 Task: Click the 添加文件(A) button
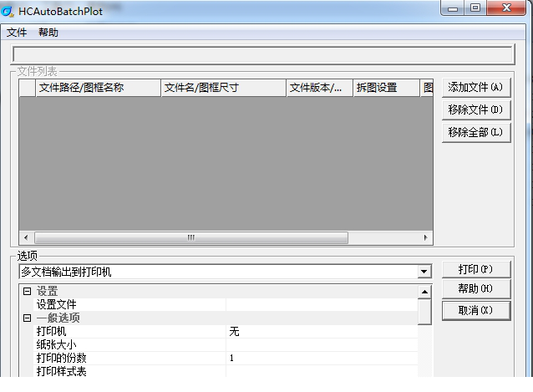click(x=476, y=88)
